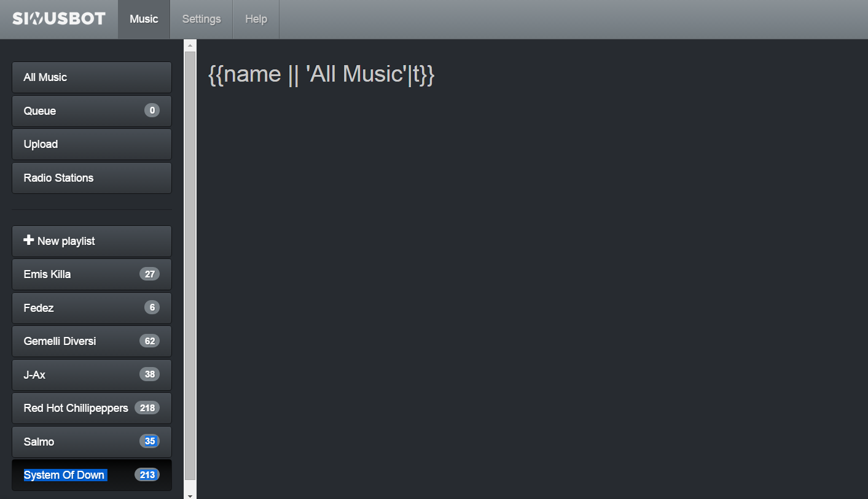Click the Sinusbot logo
The width and height of the screenshot is (868, 499).
pos(59,18)
